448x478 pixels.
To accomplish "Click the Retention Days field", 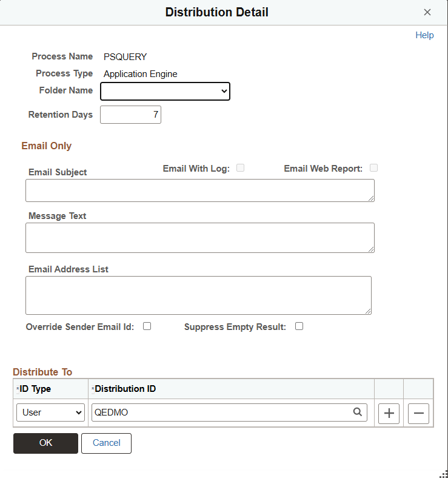I will coord(130,115).
